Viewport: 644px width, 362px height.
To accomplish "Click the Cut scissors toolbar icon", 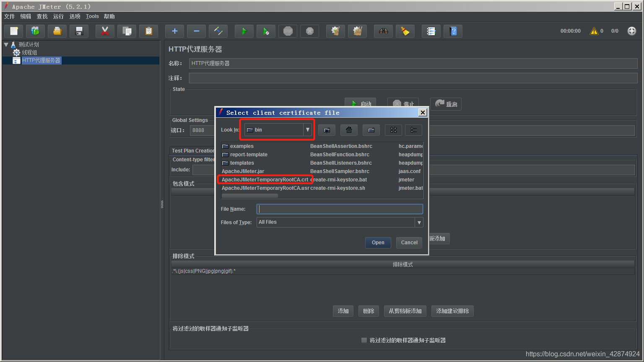I will pyautogui.click(x=105, y=31).
